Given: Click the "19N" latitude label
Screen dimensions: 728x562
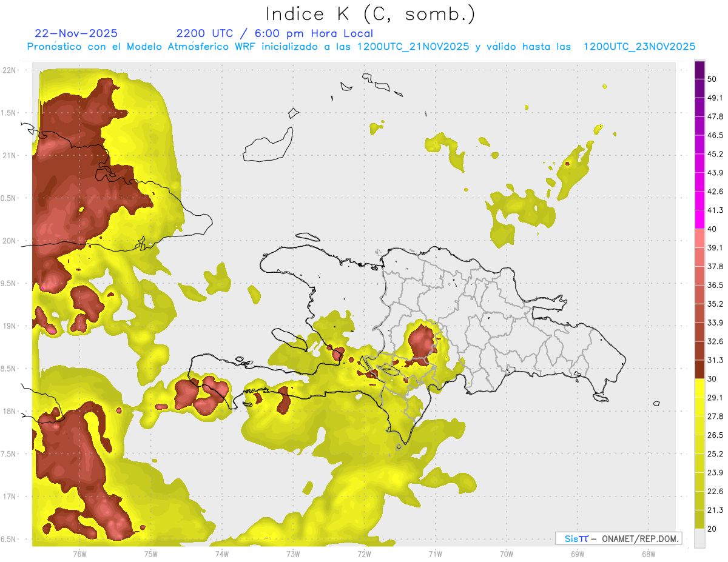Looking at the screenshot, I should click(10, 326).
